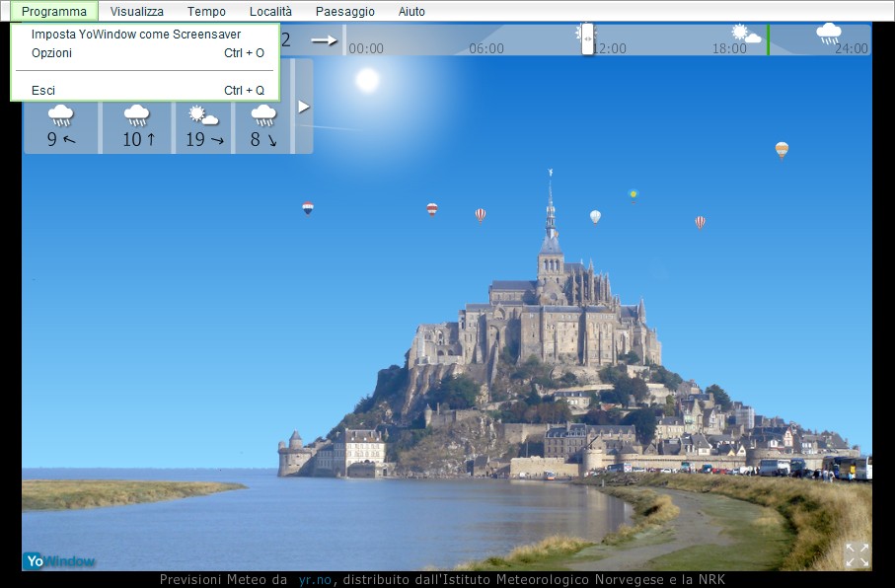Choose Imposta YoWindow come Screensaver

(x=145, y=35)
